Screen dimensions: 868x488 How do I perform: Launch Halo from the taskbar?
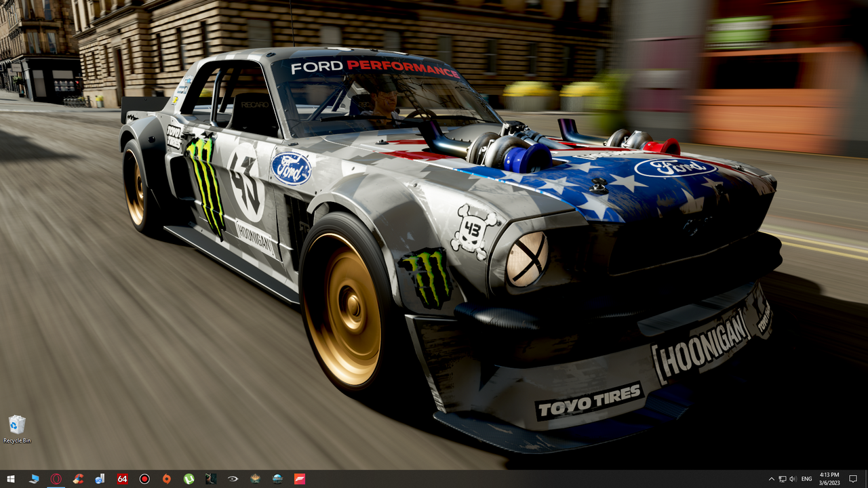coord(233,479)
